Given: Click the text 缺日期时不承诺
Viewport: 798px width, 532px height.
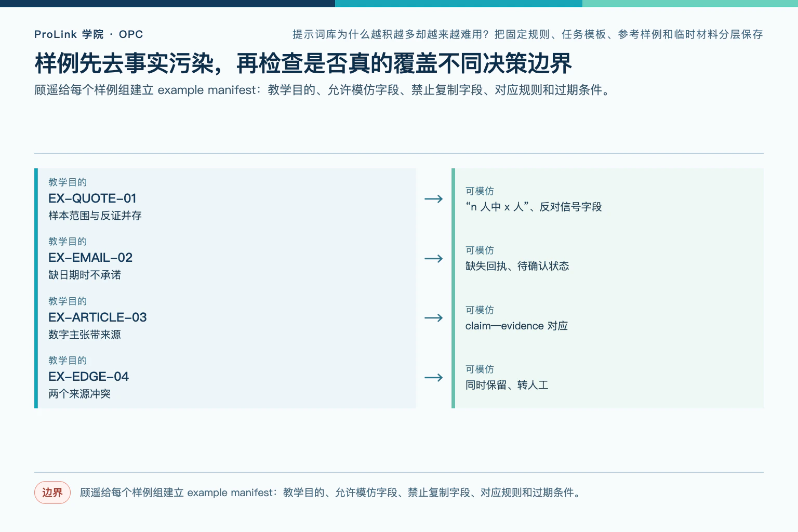Looking at the screenshot, I should 85,275.
